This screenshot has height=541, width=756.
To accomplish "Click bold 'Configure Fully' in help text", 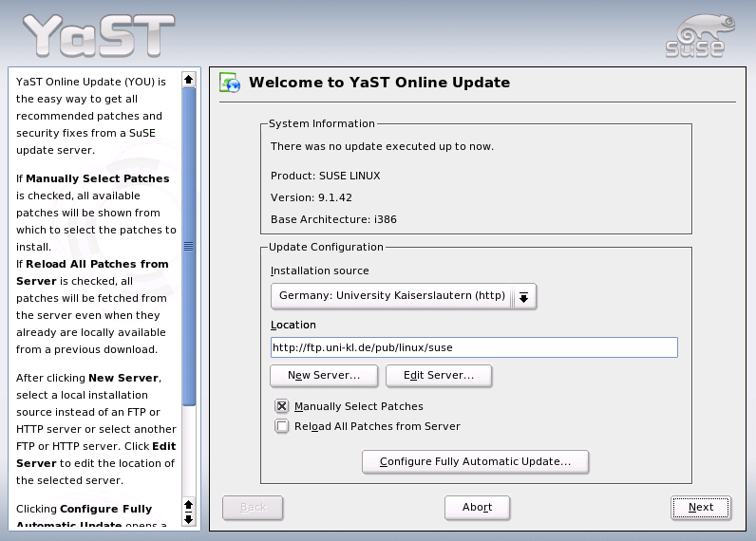I will (x=105, y=510).
